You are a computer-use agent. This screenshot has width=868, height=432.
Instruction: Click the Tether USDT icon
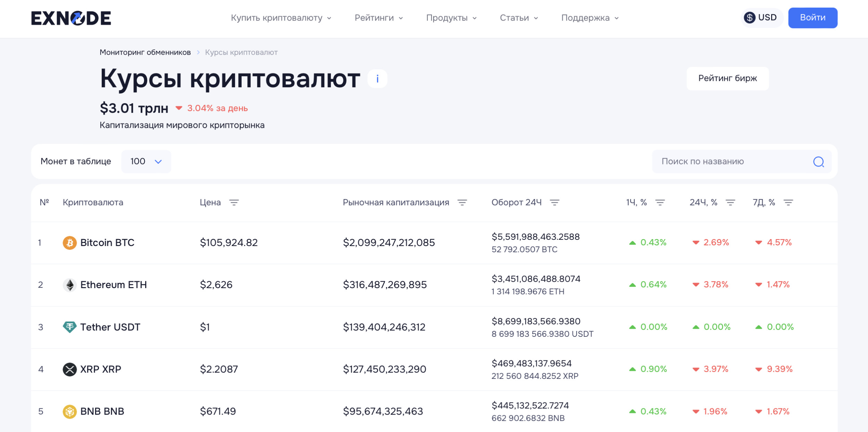click(69, 327)
